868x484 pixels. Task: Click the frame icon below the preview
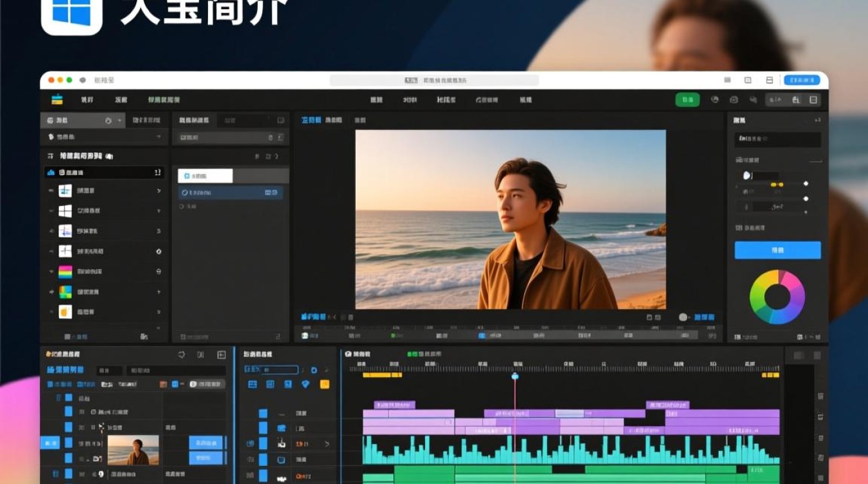click(650, 317)
